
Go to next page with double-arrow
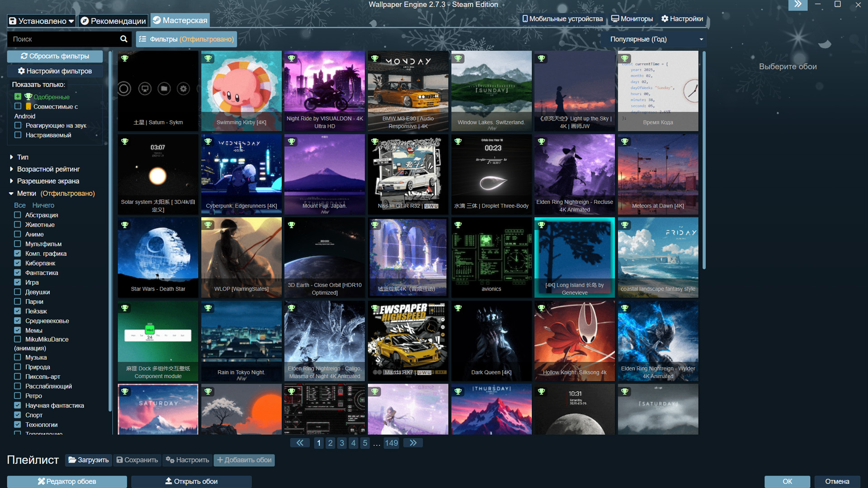[x=413, y=443]
